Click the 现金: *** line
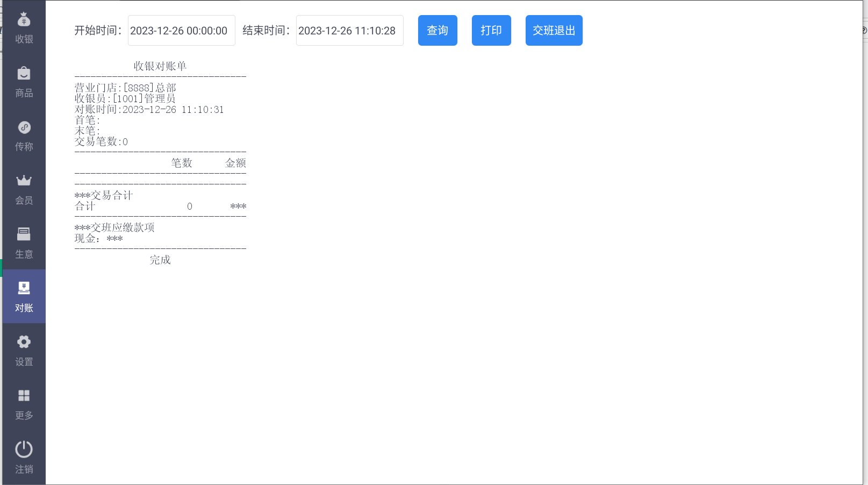This screenshot has width=868, height=485. click(x=98, y=238)
